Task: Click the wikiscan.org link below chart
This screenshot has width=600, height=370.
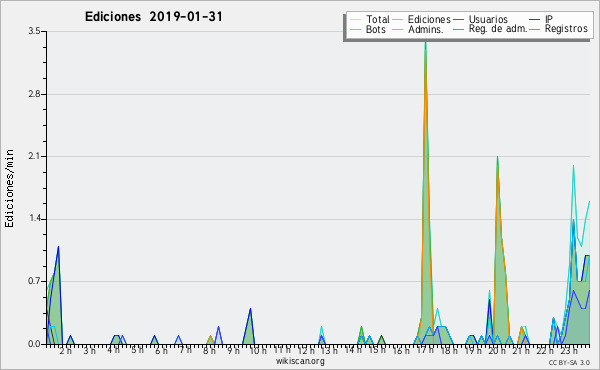Action: pyautogui.click(x=300, y=361)
